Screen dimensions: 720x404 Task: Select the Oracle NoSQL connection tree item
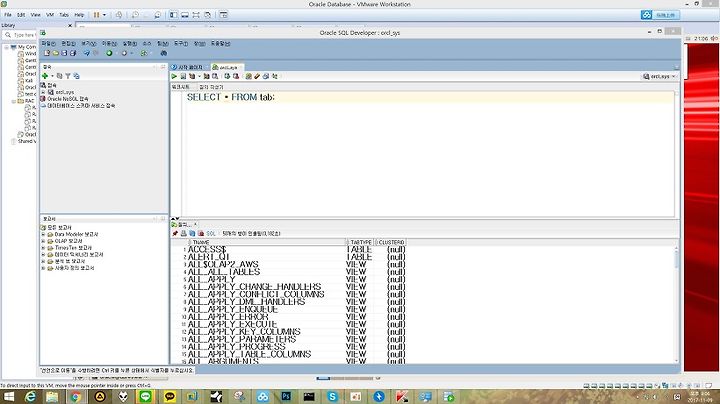[67, 99]
